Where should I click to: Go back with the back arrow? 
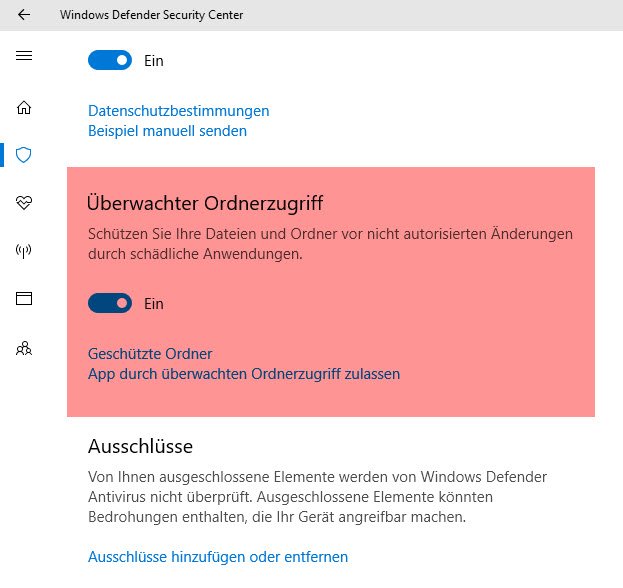24,15
